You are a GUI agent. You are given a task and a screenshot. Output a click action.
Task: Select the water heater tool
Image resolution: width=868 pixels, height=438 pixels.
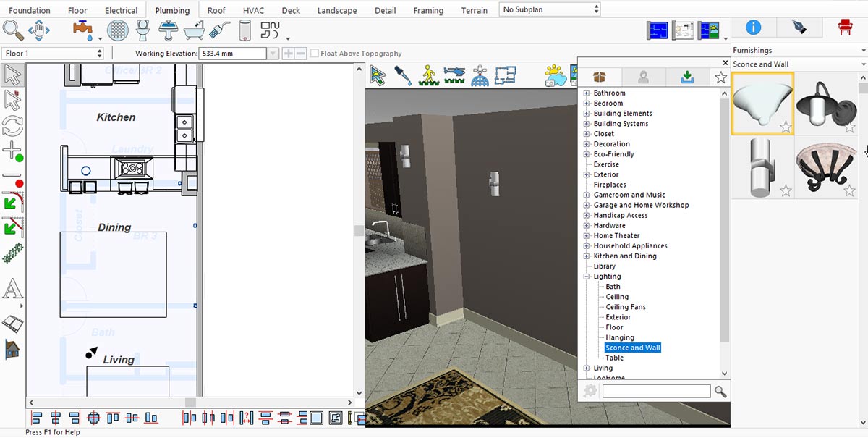pos(244,30)
